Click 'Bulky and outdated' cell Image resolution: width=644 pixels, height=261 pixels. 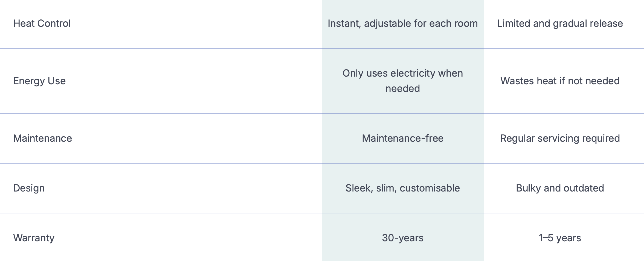(560, 188)
